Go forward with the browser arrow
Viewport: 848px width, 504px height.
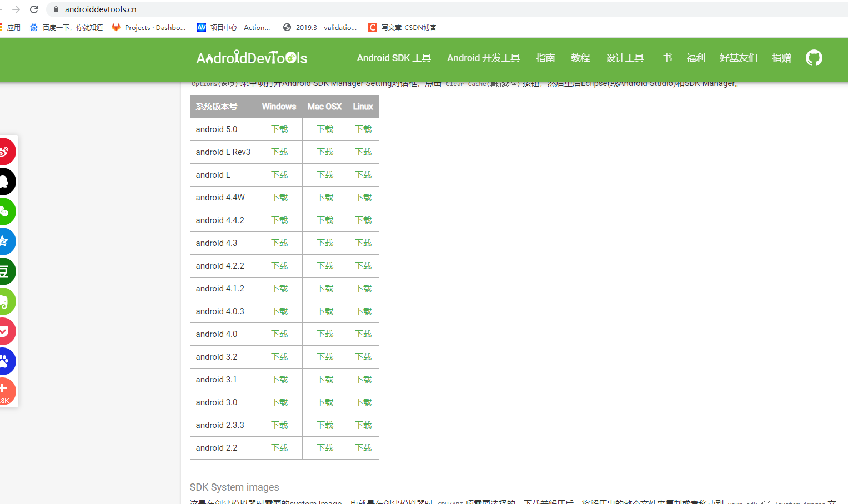(x=16, y=9)
